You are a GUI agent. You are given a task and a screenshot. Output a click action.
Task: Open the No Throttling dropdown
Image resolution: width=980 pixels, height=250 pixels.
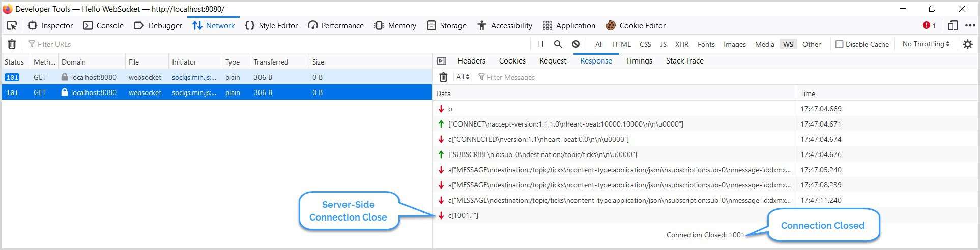(926, 44)
